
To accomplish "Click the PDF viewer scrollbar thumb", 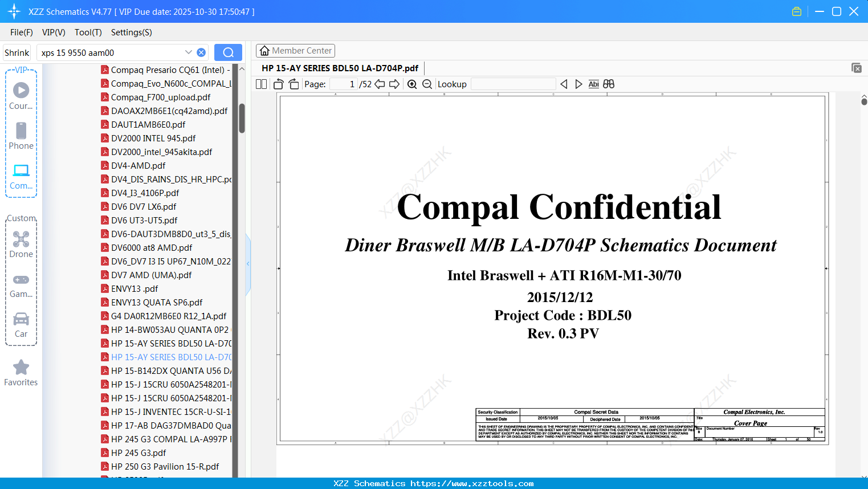I will 864,101.
